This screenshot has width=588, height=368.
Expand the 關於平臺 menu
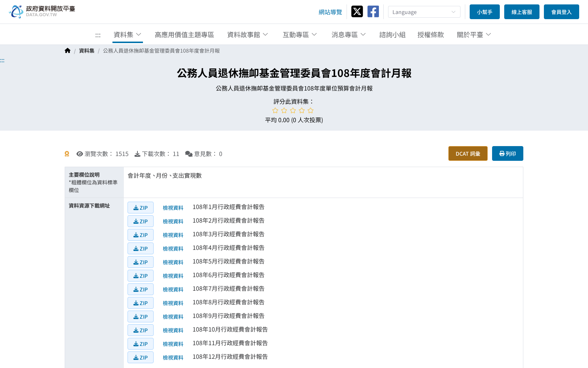[474, 35]
